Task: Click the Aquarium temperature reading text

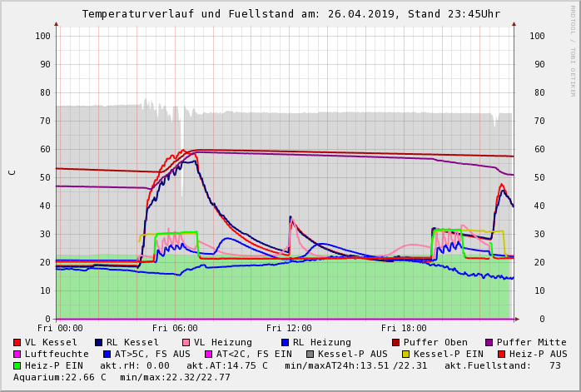Action: tap(61, 377)
